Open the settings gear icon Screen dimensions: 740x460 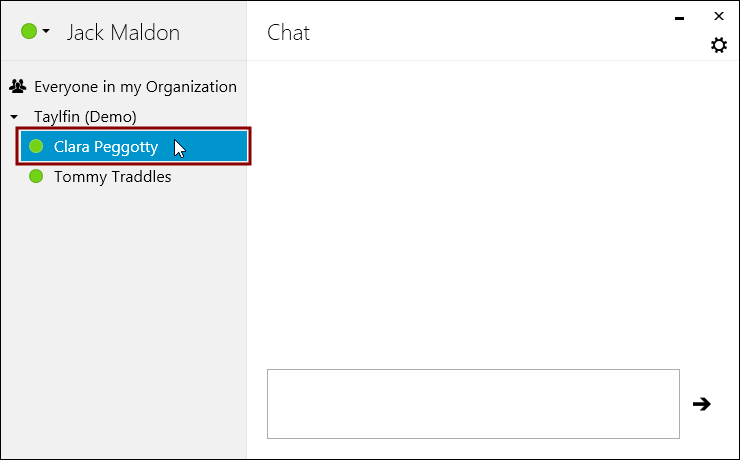pos(719,45)
